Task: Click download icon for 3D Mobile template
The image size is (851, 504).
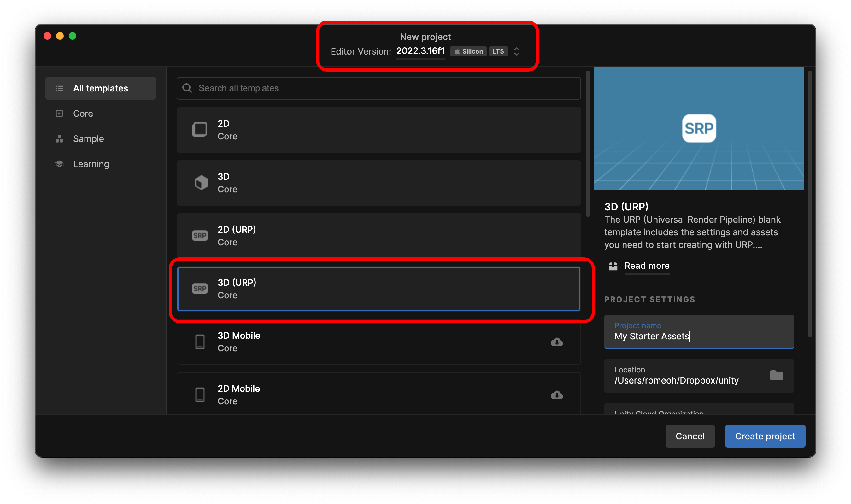Action: (557, 342)
